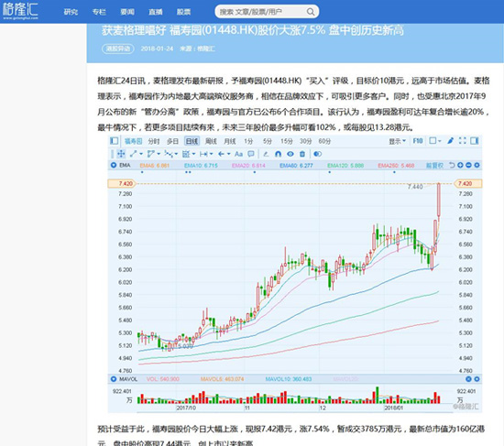Switch to 周线 weekly chart tab
The width and height of the screenshot is (504, 446).
(211, 141)
